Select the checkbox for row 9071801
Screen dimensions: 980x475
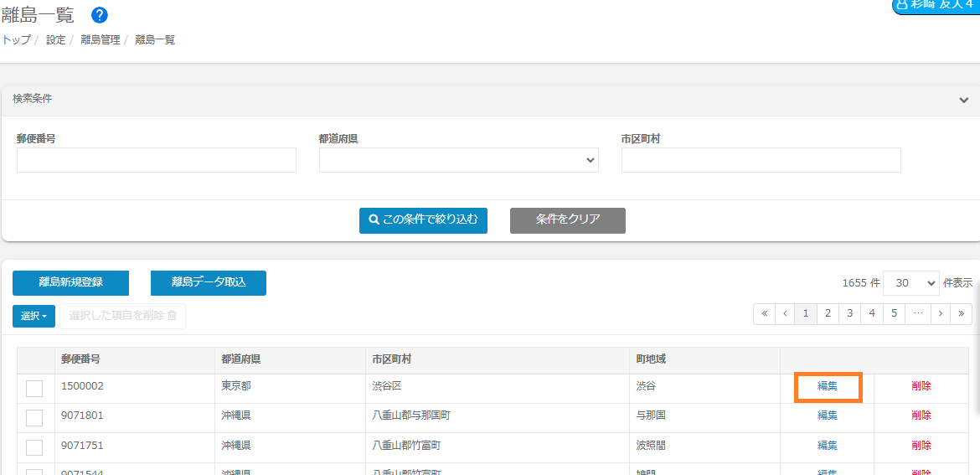click(x=34, y=417)
